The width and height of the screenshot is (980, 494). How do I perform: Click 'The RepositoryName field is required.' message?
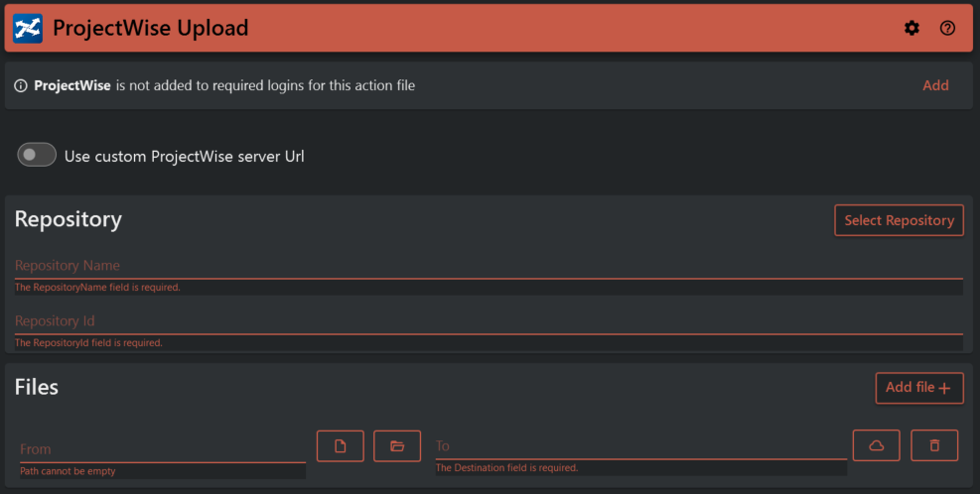[x=97, y=288]
